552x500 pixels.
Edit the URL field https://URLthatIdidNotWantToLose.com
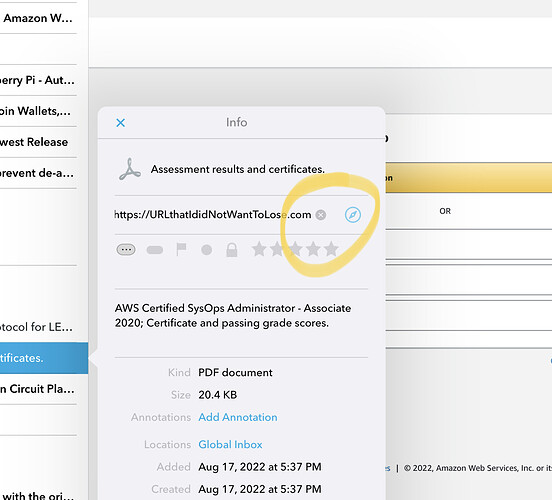click(213, 215)
